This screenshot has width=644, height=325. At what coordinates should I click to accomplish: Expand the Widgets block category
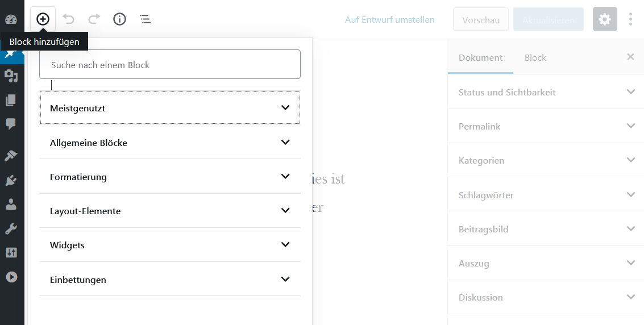(x=170, y=245)
